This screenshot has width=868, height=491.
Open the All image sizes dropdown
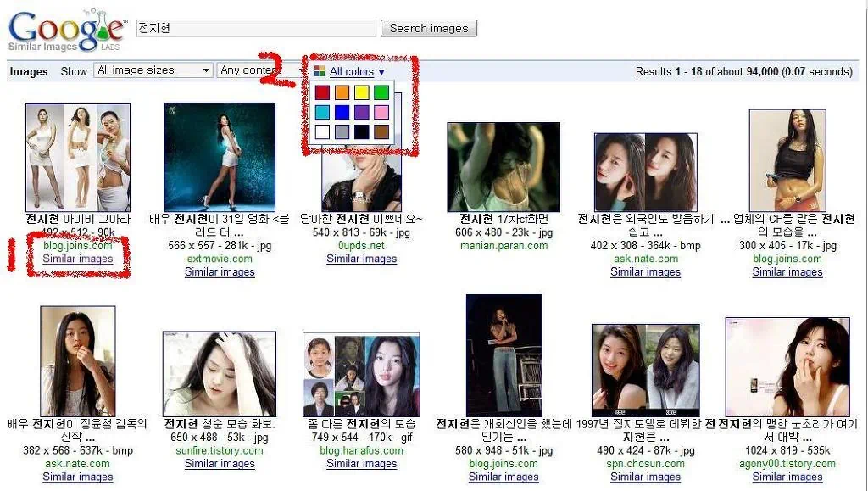153,71
